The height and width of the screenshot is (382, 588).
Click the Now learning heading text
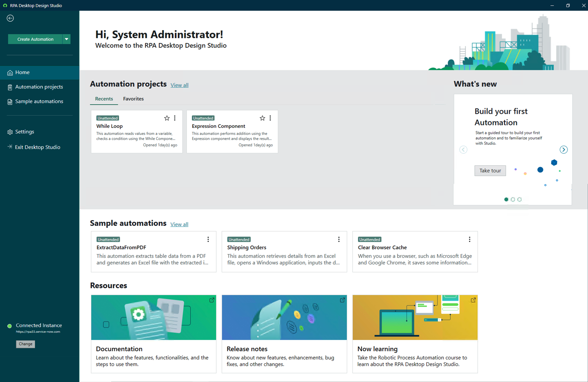coord(378,349)
